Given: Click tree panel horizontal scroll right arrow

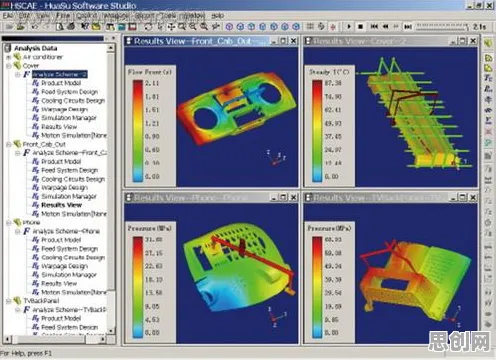Looking at the screenshot, I should pyautogui.click(x=103, y=339).
